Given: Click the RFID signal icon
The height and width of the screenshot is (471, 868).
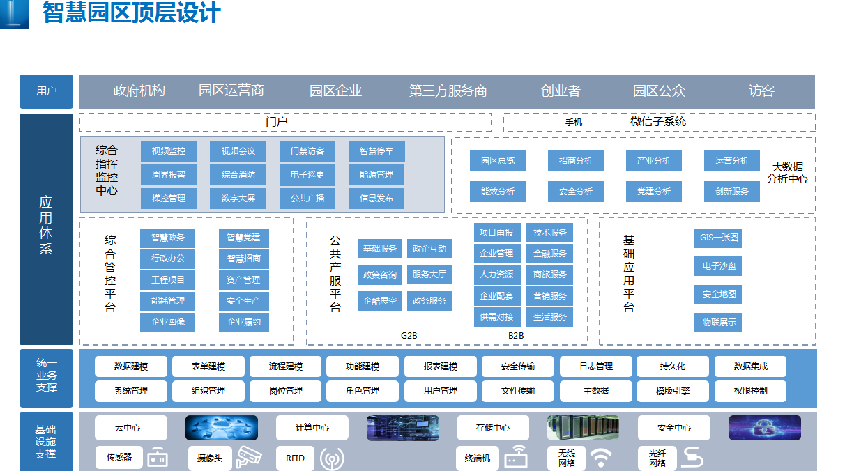Looking at the screenshot, I should [x=332, y=458].
